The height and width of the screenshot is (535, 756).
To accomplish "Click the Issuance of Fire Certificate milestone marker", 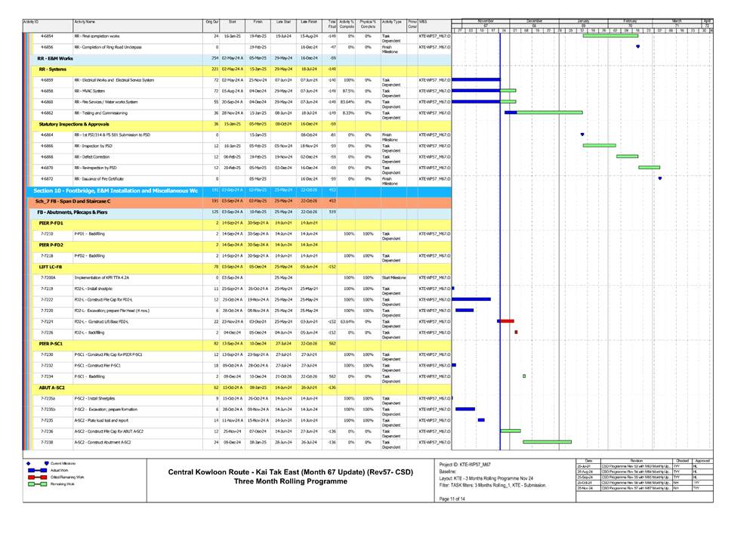I will [660, 179].
